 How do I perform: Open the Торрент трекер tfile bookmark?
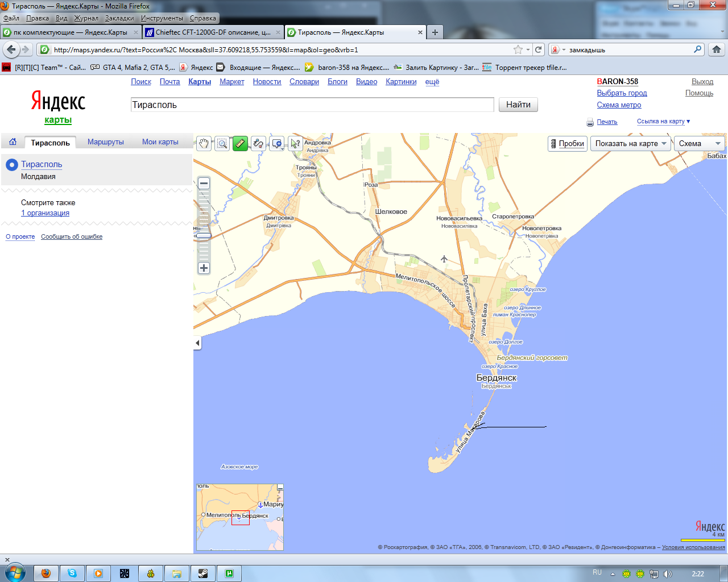click(524, 67)
